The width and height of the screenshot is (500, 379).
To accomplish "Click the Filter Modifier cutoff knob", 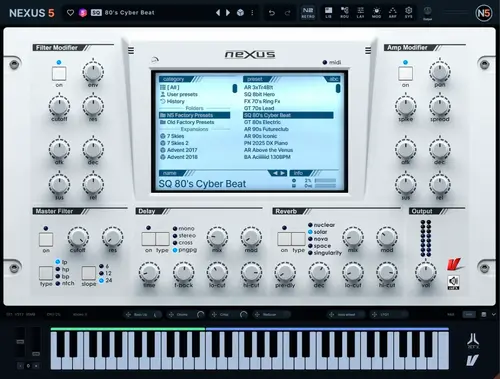I will pos(59,106).
